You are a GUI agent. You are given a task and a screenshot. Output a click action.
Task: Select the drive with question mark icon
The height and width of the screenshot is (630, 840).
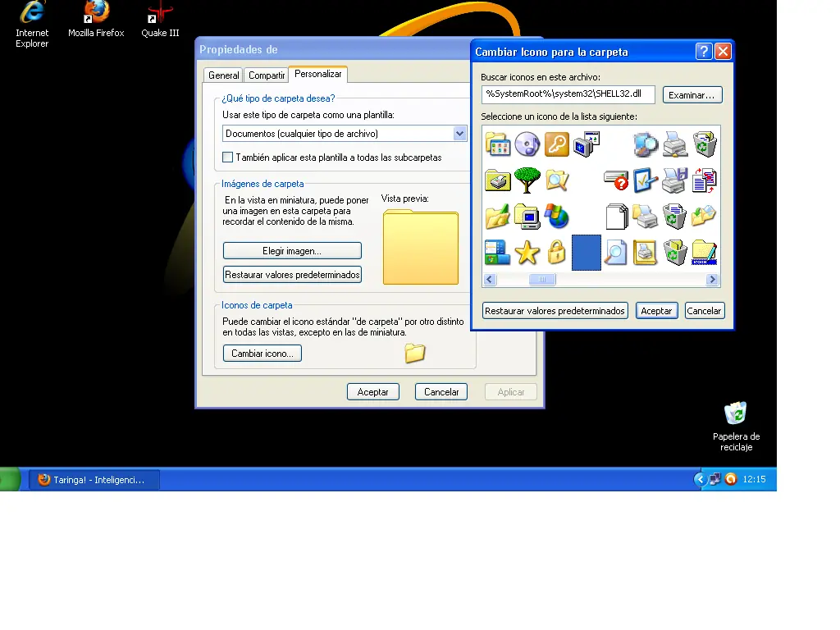point(615,180)
